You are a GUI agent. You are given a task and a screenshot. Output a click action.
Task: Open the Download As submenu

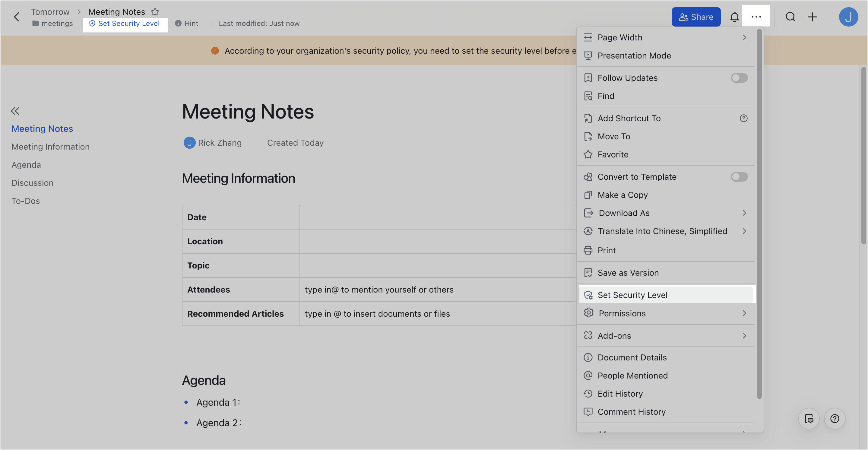click(x=745, y=213)
